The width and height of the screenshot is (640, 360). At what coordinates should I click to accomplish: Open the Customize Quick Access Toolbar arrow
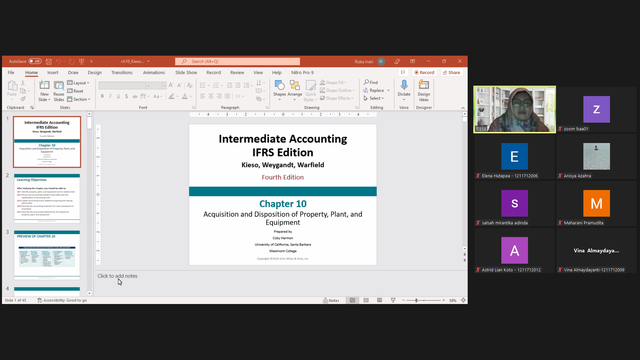click(91, 61)
